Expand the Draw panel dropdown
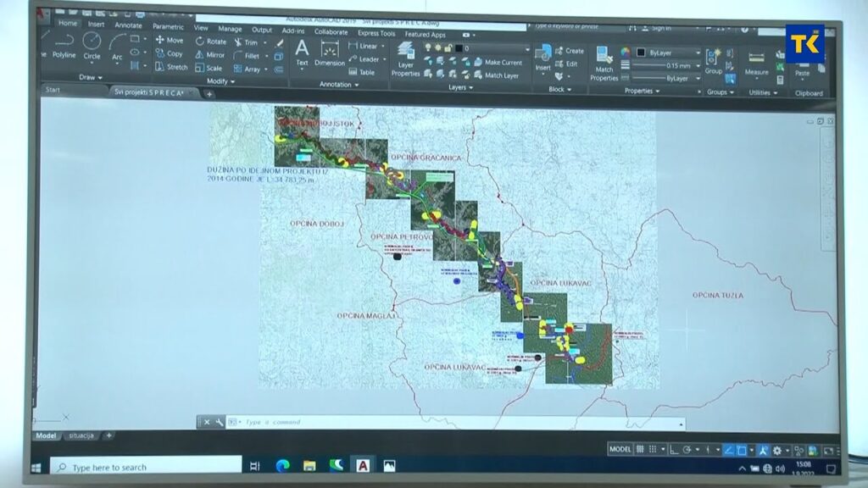The height and width of the screenshot is (488, 868). (x=91, y=77)
